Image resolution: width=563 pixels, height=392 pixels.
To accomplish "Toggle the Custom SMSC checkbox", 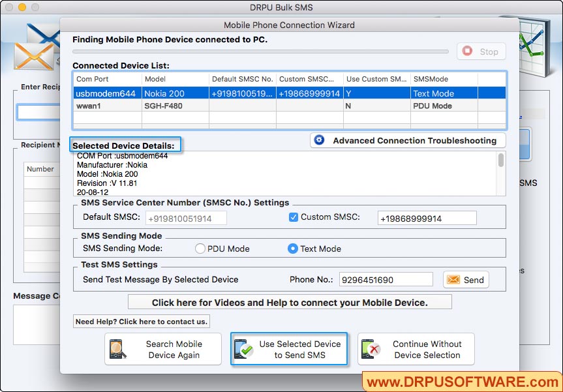I will coord(292,217).
